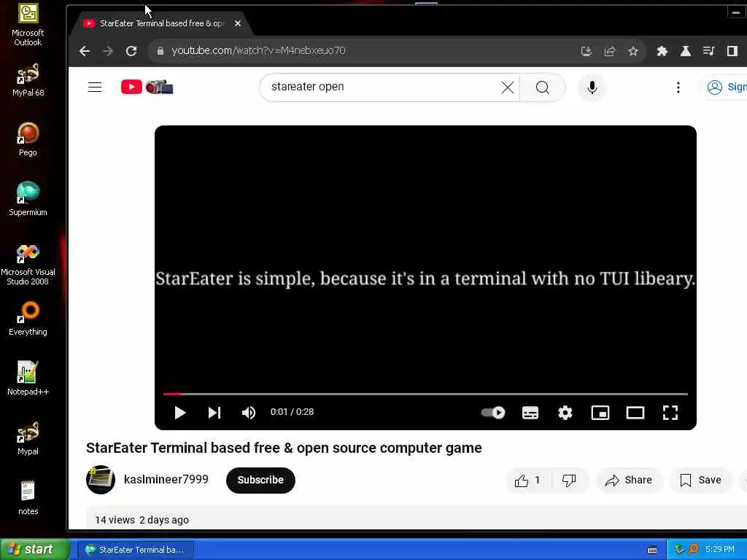Click the video title text
Screen dimensions: 747x560
[284, 448]
